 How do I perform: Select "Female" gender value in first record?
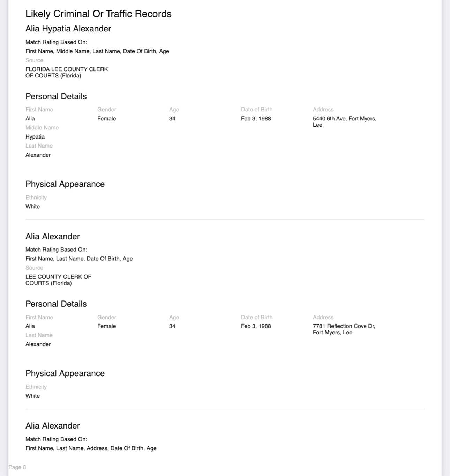coord(106,119)
